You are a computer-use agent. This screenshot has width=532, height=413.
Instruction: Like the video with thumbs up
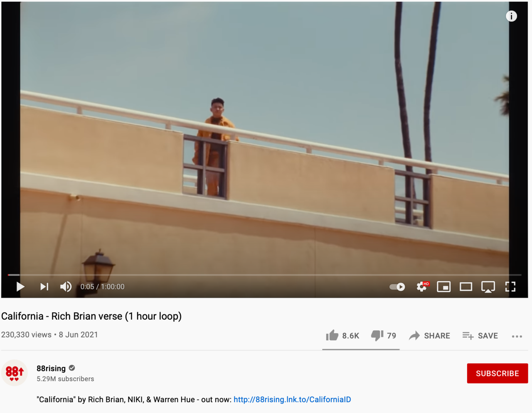click(x=342, y=335)
